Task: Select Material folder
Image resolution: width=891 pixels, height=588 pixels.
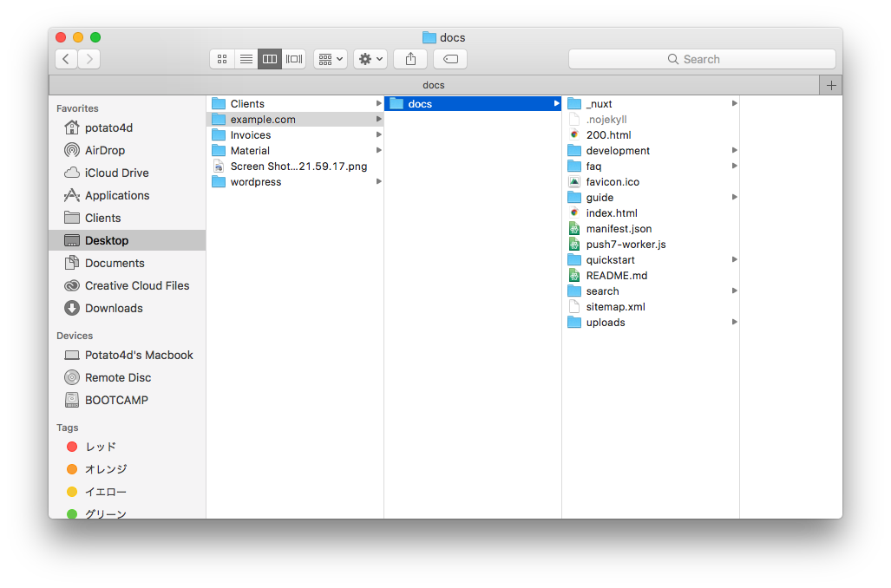Action: click(x=295, y=151)
